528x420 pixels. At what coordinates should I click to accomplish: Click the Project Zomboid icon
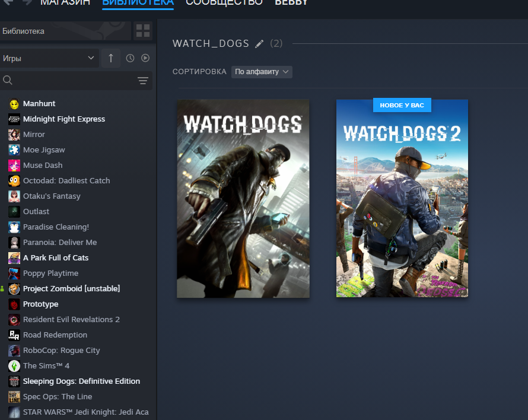pos(14,289)
